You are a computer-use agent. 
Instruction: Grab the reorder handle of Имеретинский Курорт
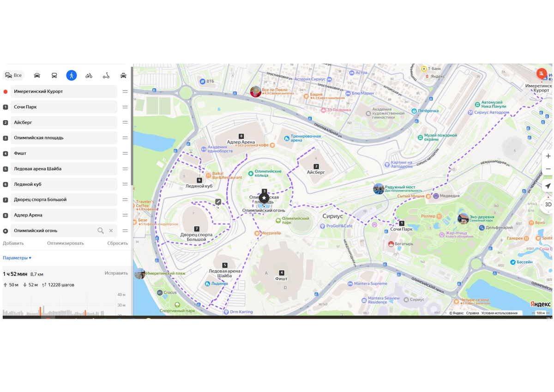(x=125, y=91)
